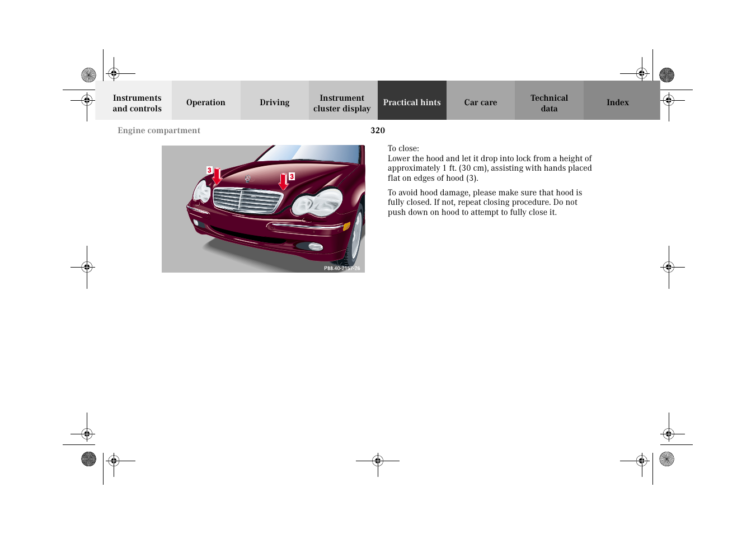The height and width of the screenshot is (534, 756).
Task: Open the Instruments and controls tab
Action: [134, 100]
